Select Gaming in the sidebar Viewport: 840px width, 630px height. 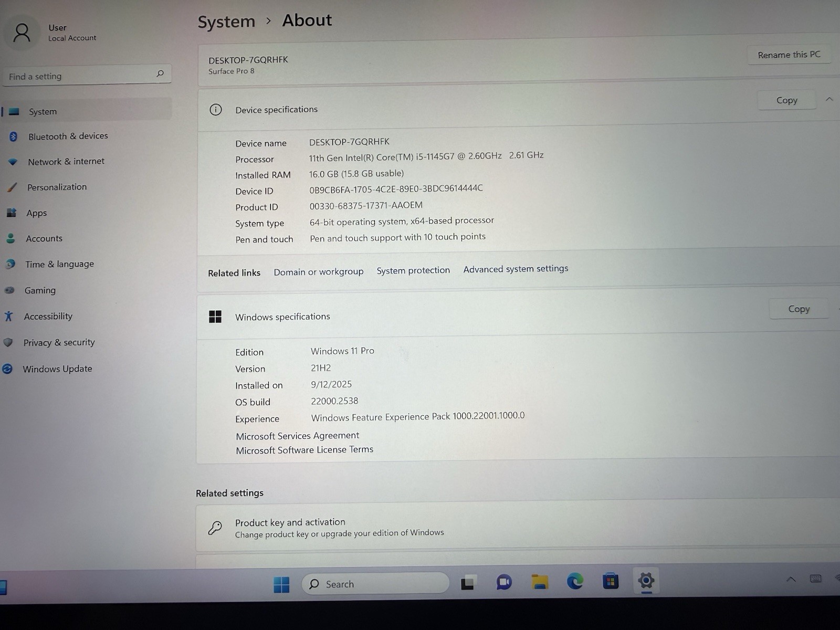pyautogui.click(x=40, y=290)
